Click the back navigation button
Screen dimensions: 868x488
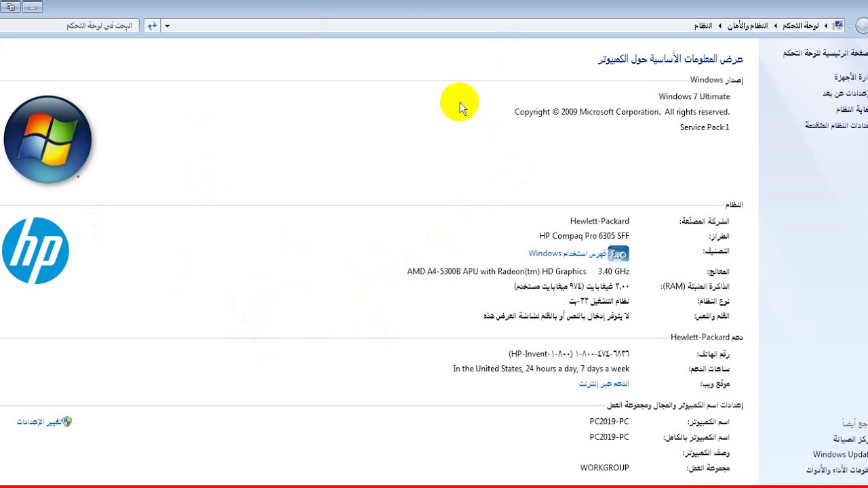click(862, 26)
